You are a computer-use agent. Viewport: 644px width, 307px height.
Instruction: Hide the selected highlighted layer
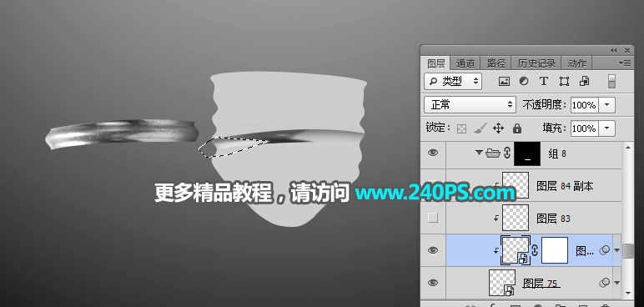tap(433, 250)
